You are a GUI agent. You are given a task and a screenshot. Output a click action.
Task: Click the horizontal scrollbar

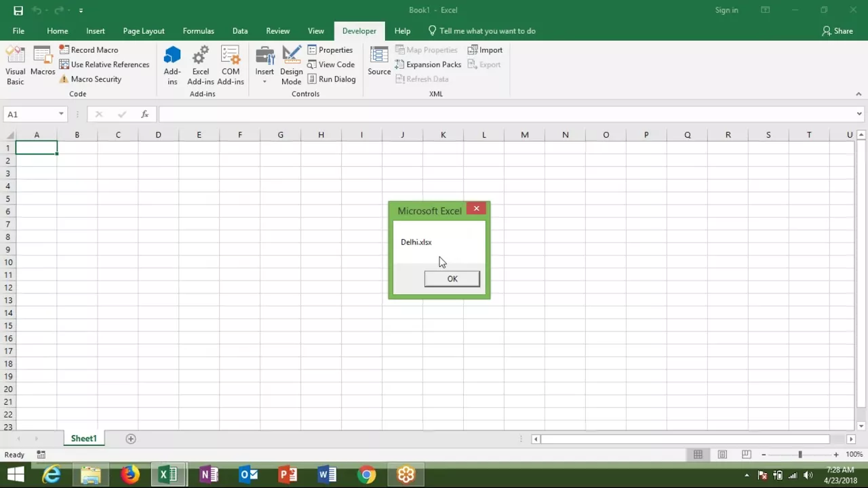[x=685, y=439]
